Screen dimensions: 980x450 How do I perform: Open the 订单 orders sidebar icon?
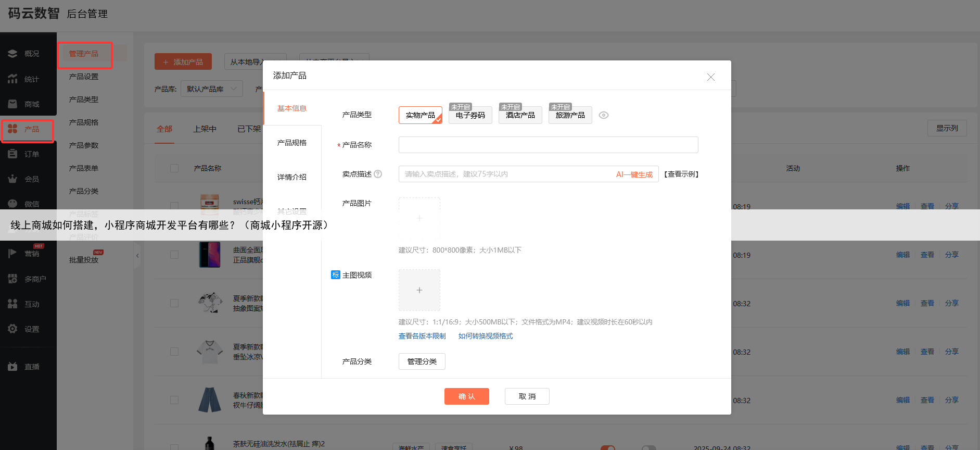13,154
